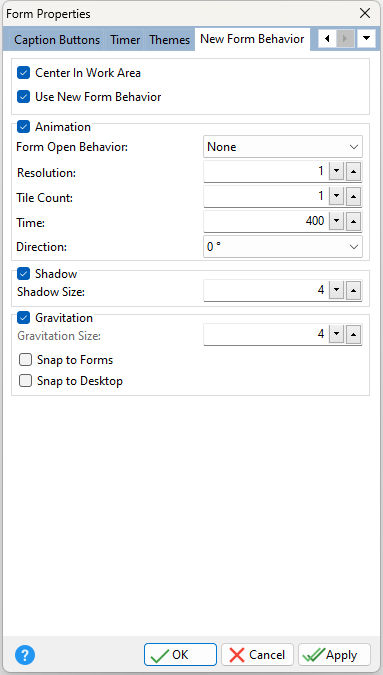Increase the Time value with up arrow
Image resolution: width=383 pixels, height=675 pixels.
[x=353, y=222]
